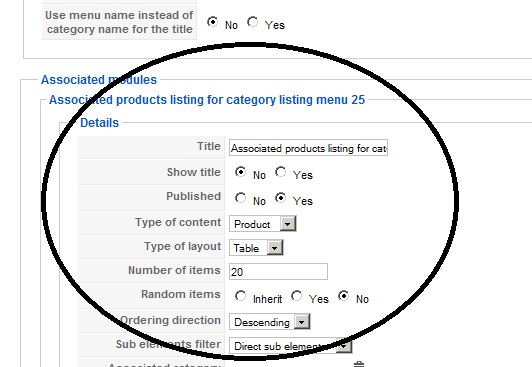Open the Ordering direction dropdown
This screenshot has height=367, width=532.
click(x=269, y=322)
